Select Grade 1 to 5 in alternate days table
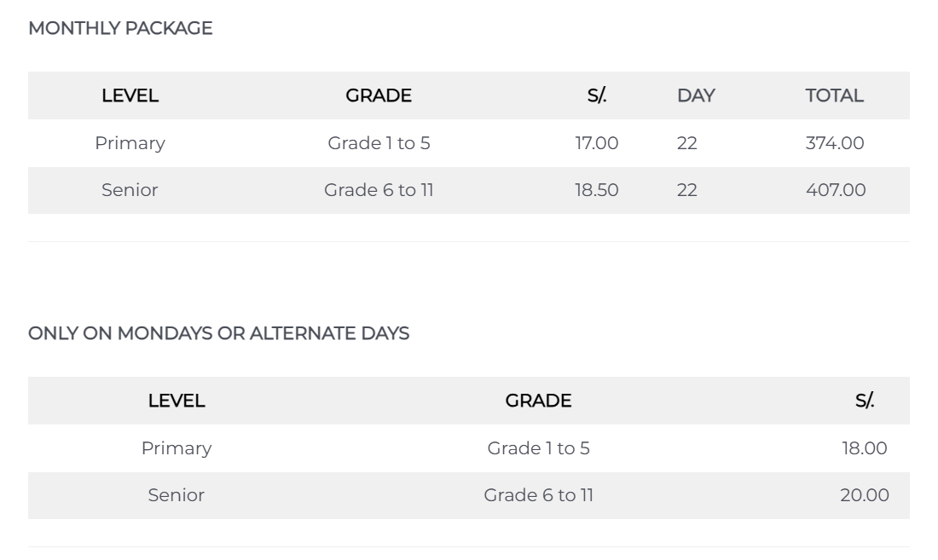 tap(538, 448)
